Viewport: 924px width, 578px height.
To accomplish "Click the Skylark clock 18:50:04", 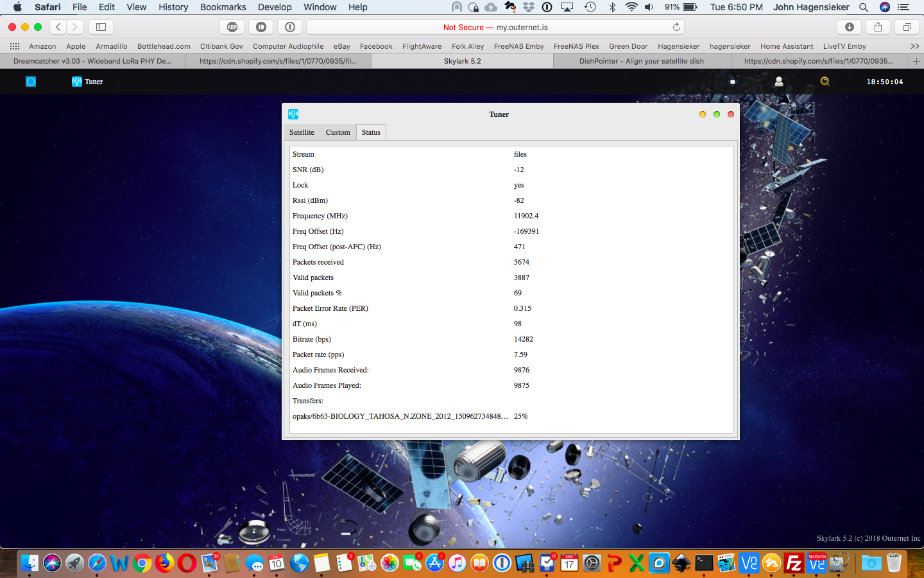I will pos(885,82).
